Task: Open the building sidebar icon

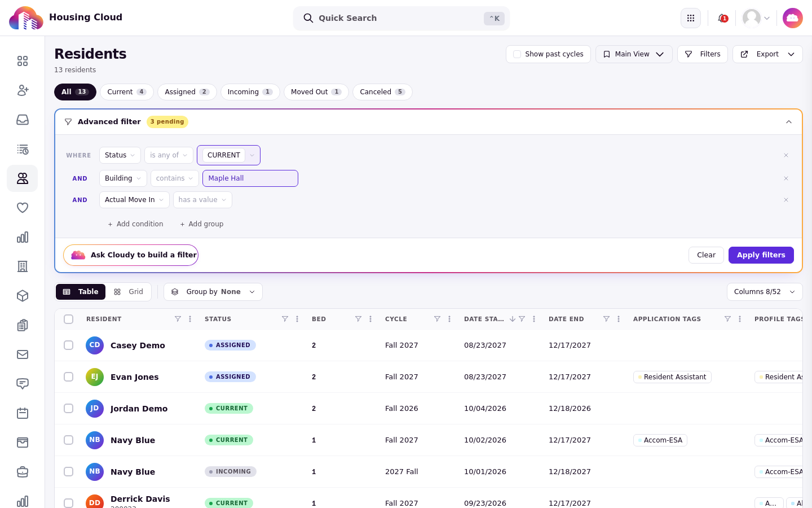Action: point(23,266)
